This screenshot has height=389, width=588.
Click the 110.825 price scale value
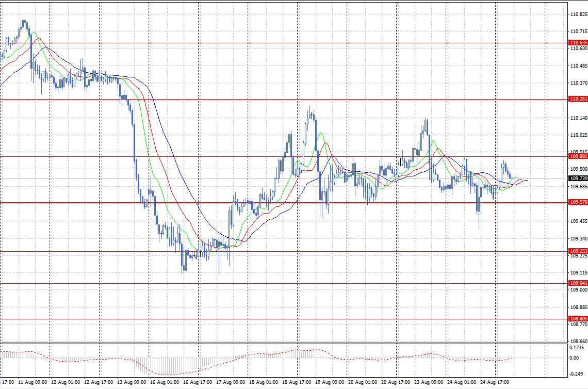click(579, 14)
